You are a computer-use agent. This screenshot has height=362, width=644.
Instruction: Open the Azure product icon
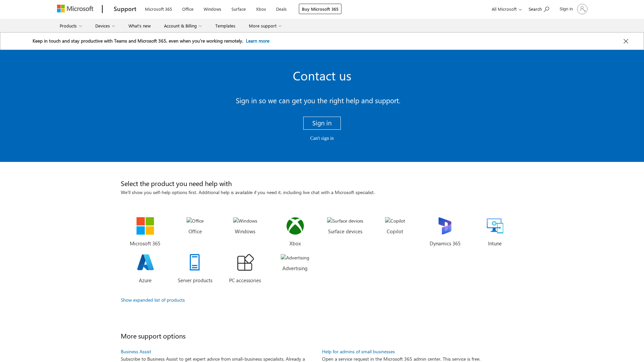point(145,262)
